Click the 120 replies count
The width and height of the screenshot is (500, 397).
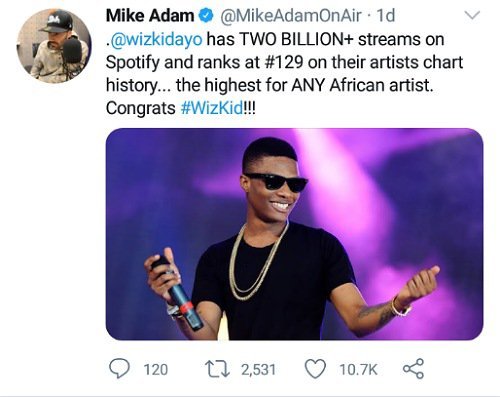tap(155, 370)
